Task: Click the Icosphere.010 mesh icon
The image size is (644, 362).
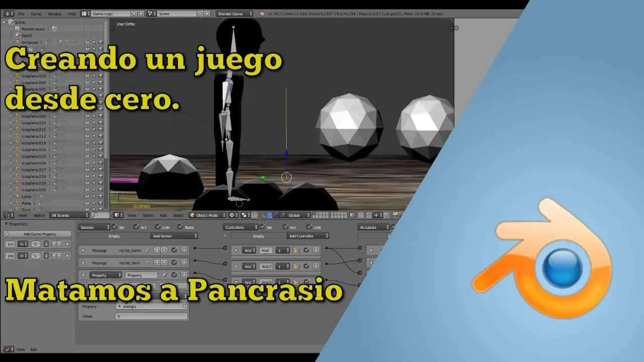Action: (18, 123)
